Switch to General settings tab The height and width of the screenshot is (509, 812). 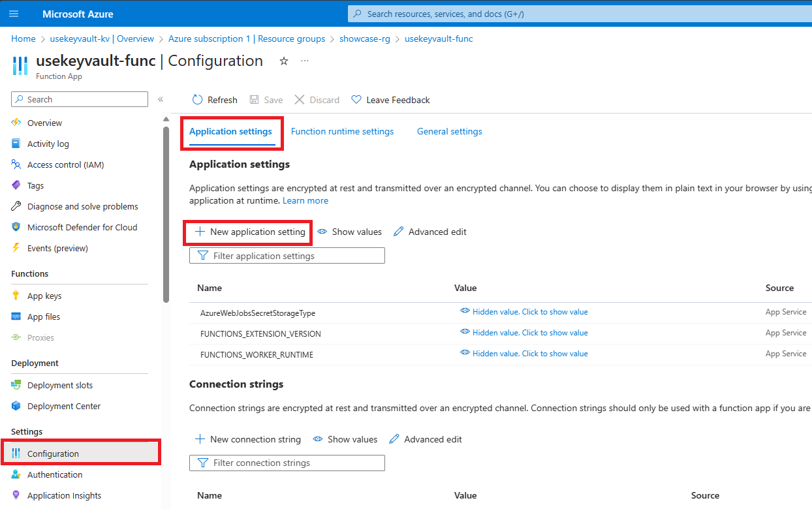pos(450,131)
